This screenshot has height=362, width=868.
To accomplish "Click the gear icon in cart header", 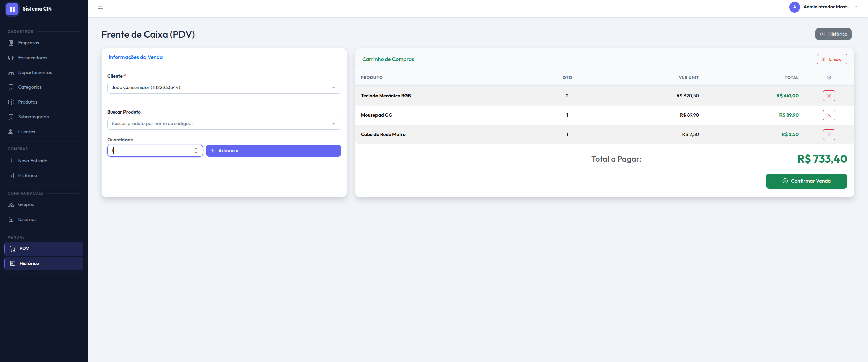I will 829,78.
